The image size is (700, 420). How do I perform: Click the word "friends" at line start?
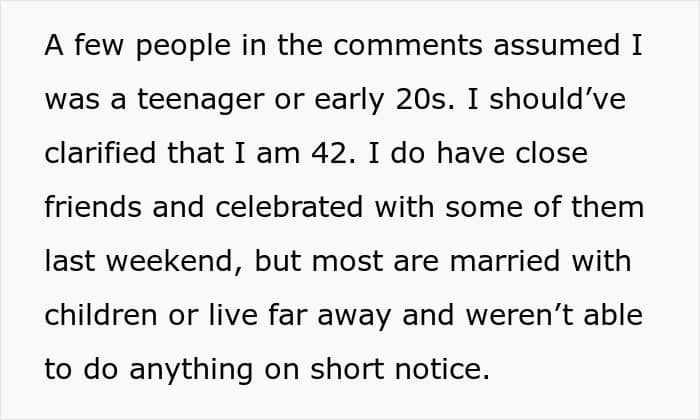coord(93,207)
